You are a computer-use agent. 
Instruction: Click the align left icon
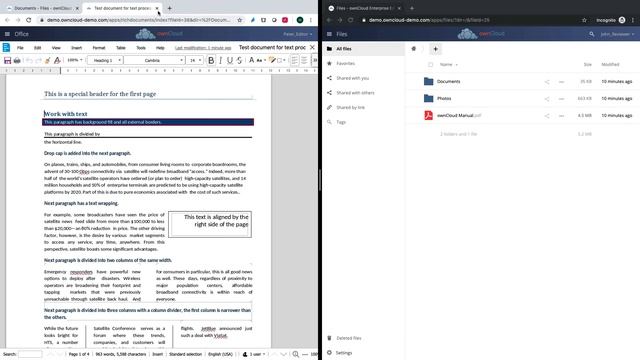(x=294, y=60)
